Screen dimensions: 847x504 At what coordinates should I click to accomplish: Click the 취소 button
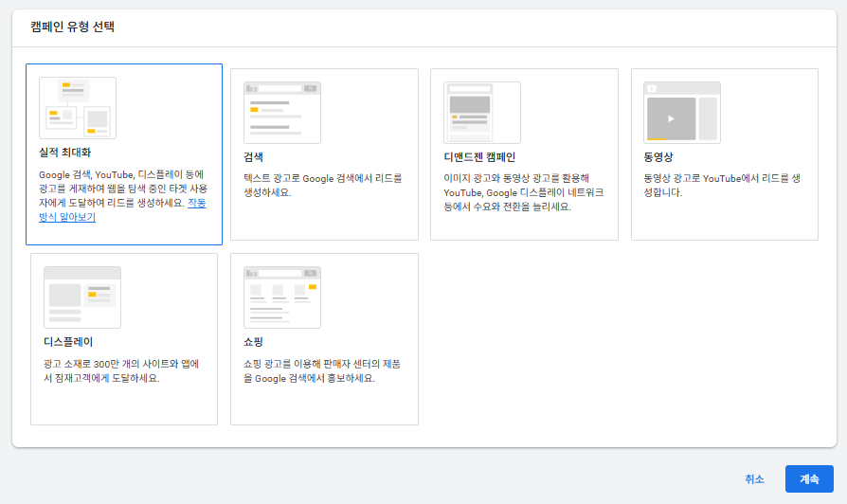[x=754, y=479]
